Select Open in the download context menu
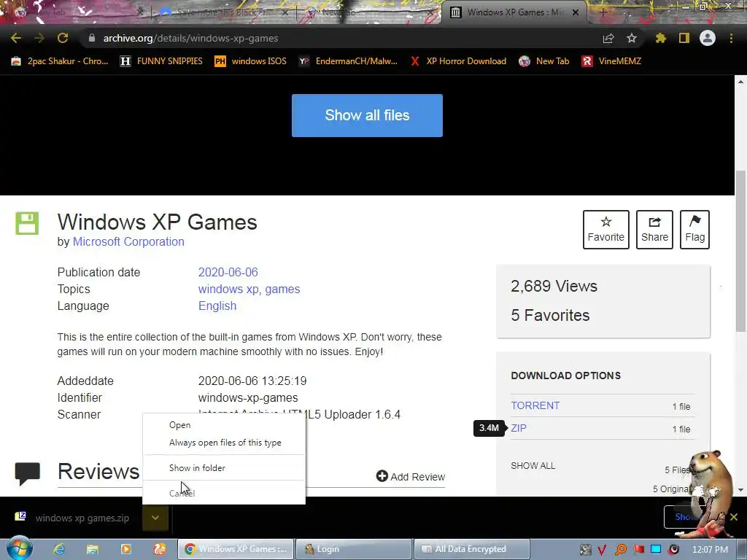Viewport: 747px width, 560px height. point(224,425)
